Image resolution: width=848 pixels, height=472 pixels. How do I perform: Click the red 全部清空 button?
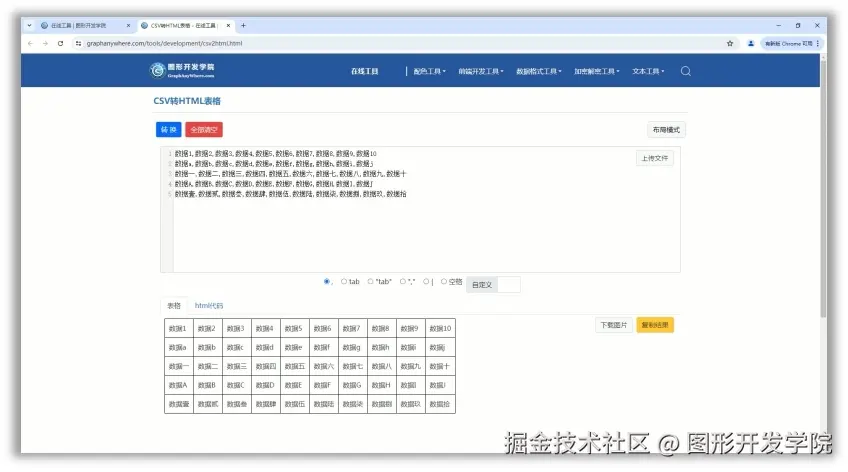(x=204, y=130)
